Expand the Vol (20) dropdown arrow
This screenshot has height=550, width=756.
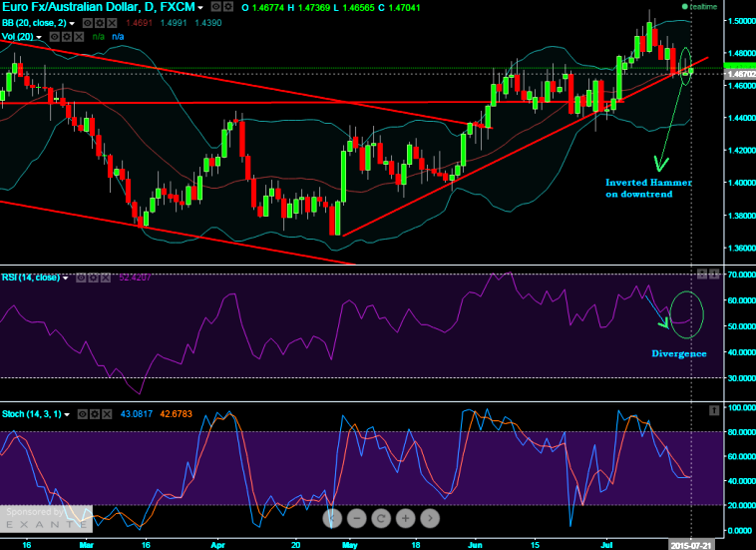(x=39, y=37)
